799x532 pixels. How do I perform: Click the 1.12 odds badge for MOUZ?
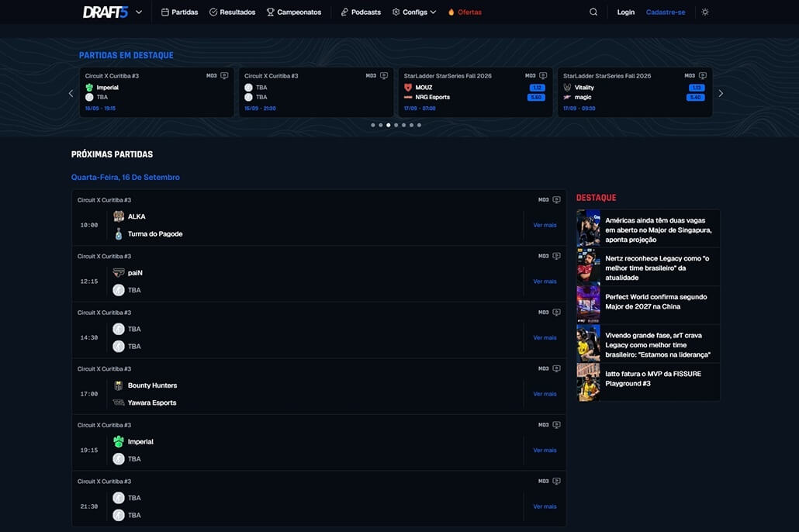pyautogui.click(x=537, y=88)
